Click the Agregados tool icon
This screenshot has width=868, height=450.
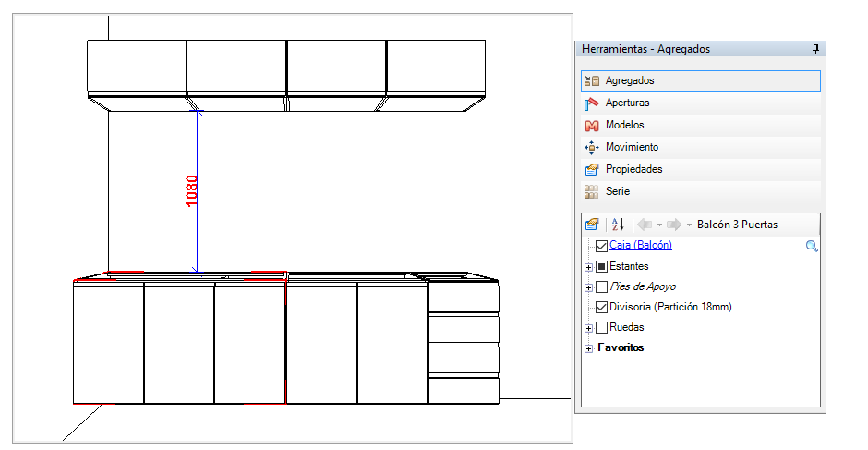[x=593, y=81]
